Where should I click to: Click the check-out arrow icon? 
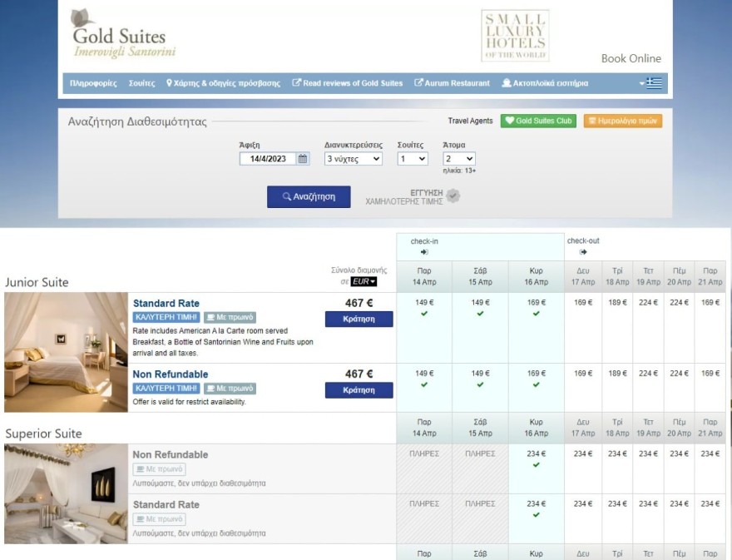coord(583,252)
